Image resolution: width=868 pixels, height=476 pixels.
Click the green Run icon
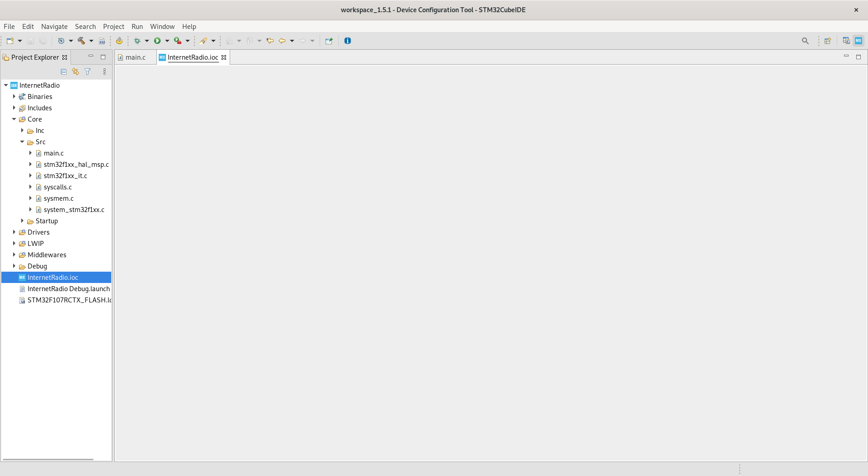click(x=157, y=41)
